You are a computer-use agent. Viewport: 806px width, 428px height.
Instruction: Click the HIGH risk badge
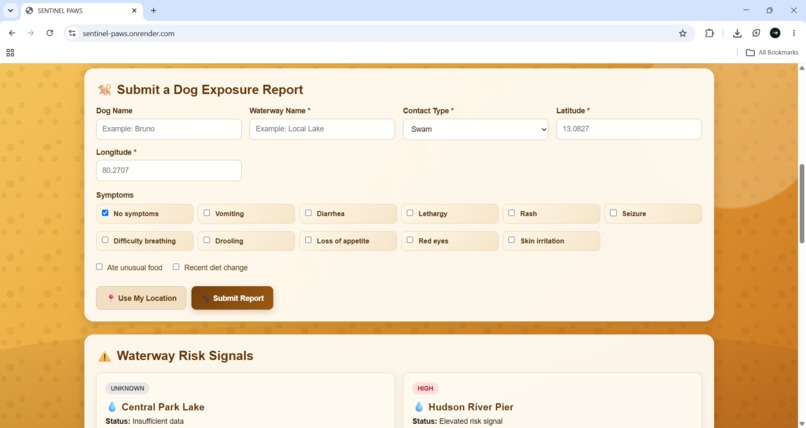[x=425, y=388]
